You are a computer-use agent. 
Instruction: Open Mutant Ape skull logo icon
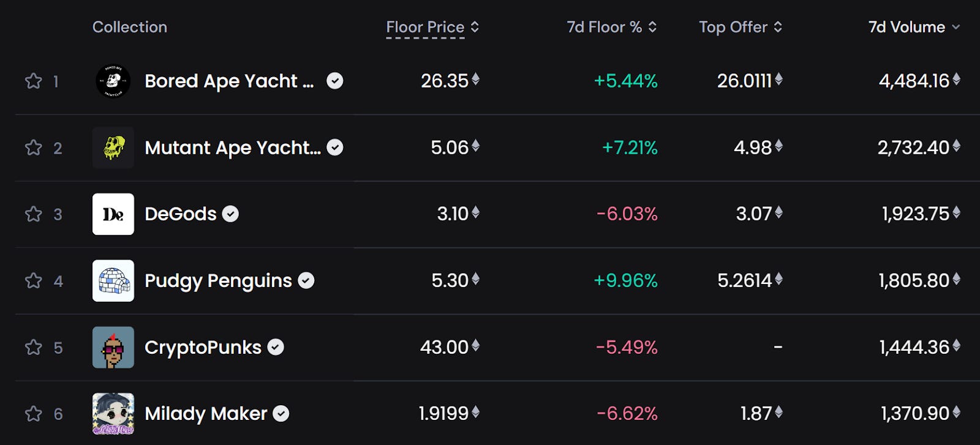point(113,148)
